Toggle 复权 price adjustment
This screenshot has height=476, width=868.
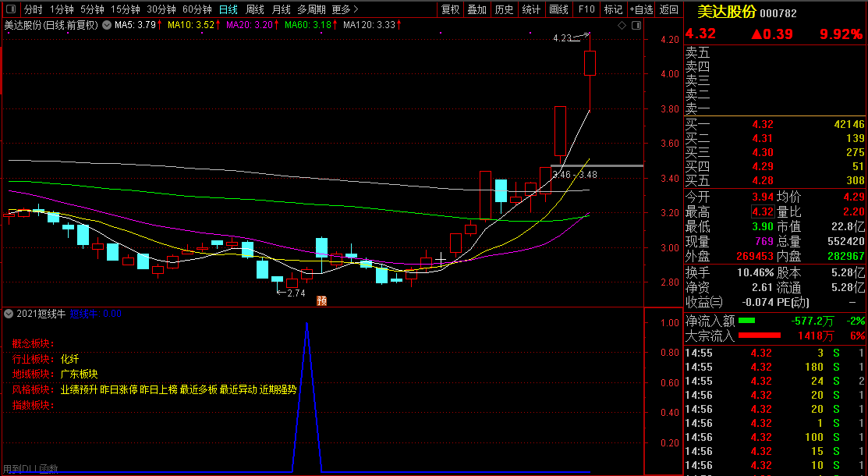coord(451,9)
